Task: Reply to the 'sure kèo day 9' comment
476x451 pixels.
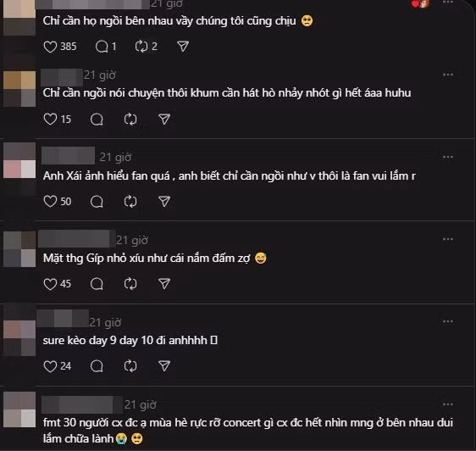Action: (97, 366)
